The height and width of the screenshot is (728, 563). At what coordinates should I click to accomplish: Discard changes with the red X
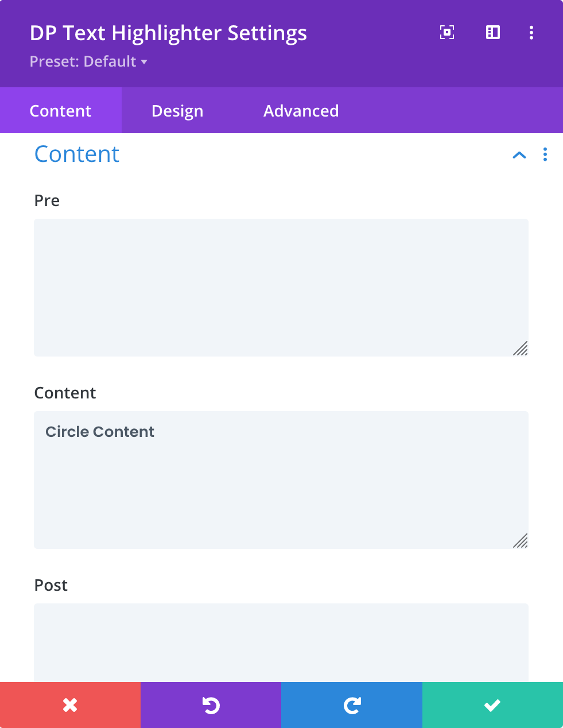click(x=70, y=705)
